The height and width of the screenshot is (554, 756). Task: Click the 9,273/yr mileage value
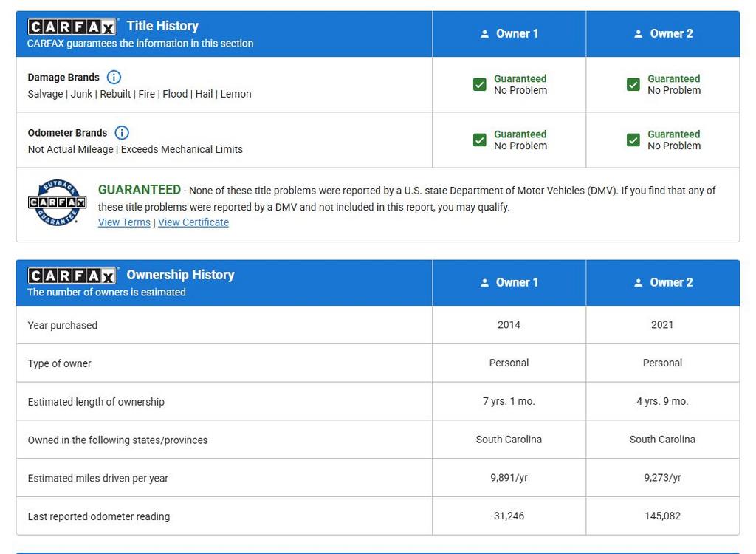coord(662,478)
